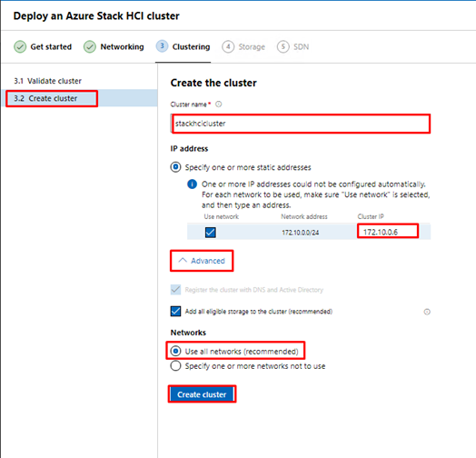
Task: Click the step 3 Clustering circle icon
Action: coord(162,46)
